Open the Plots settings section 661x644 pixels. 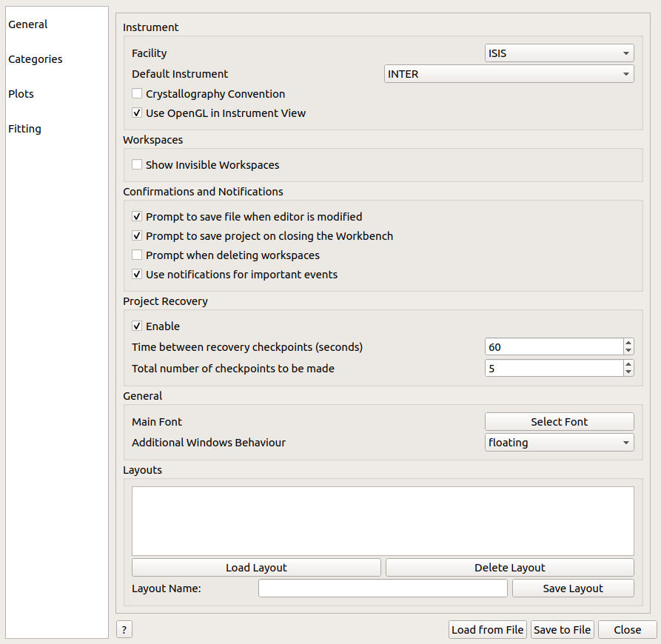[21, 94]
